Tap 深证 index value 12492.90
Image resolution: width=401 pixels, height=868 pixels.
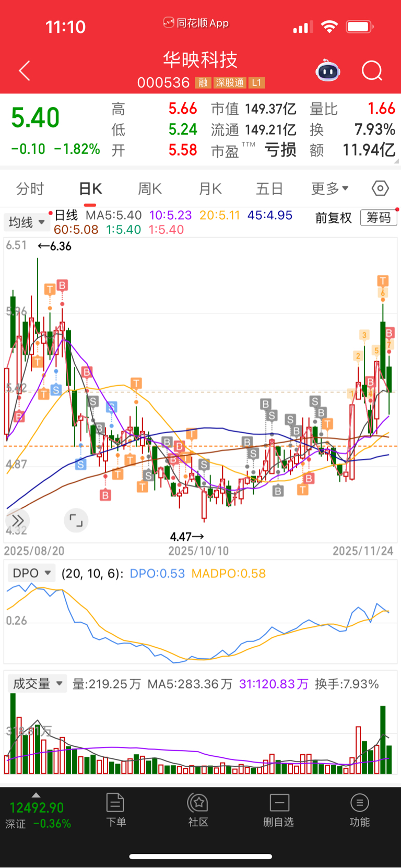pyautogui.click(x=37, y=808)
